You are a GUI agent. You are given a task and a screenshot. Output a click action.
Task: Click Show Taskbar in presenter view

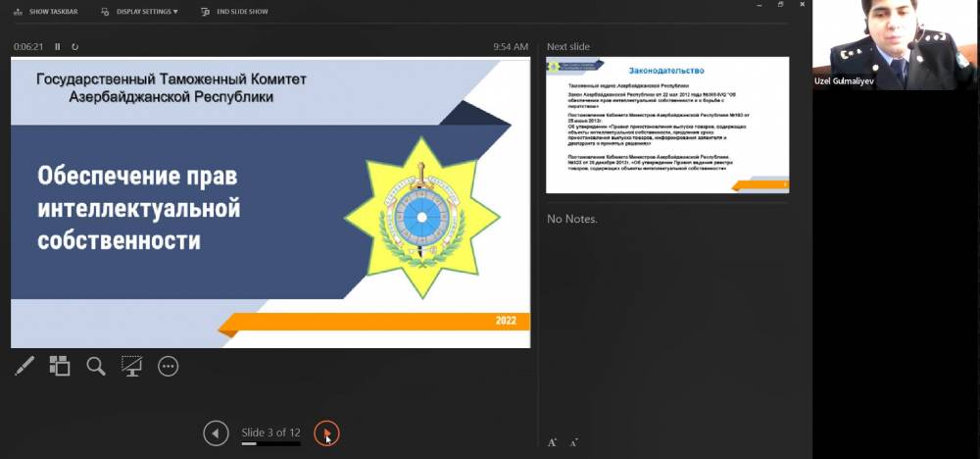[46, 11]
